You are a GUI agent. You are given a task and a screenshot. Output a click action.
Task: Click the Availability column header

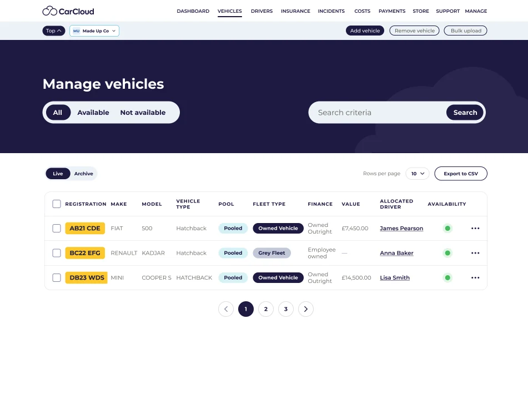click(447, 204)
